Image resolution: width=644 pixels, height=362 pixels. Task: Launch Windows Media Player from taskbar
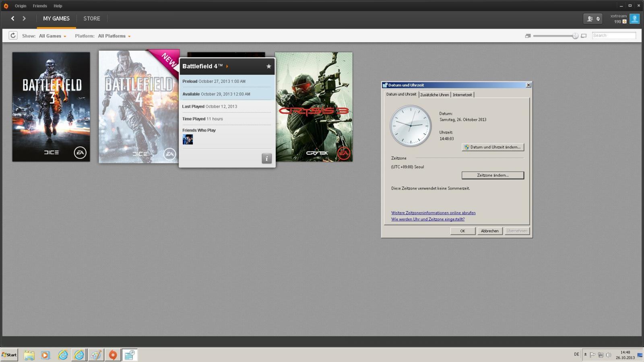45,355
